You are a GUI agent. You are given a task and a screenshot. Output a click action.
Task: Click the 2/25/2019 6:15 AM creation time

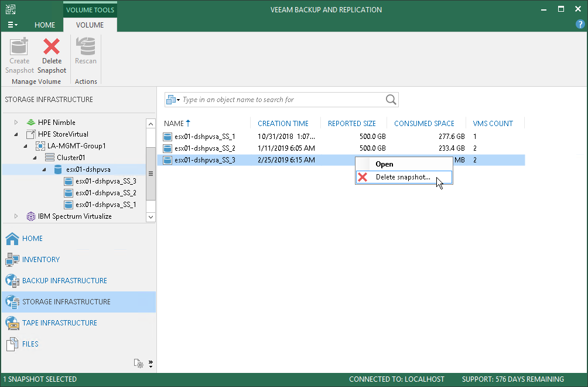(x=286, y=160)
